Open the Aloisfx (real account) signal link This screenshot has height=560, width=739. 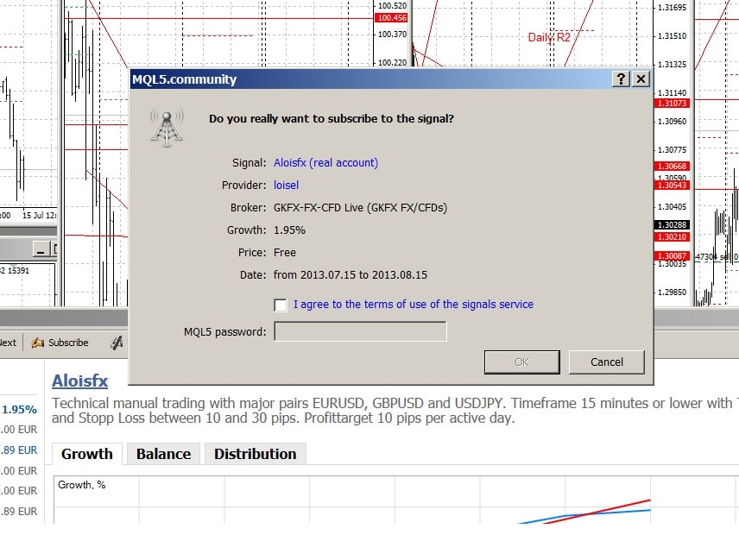point(325,162)
